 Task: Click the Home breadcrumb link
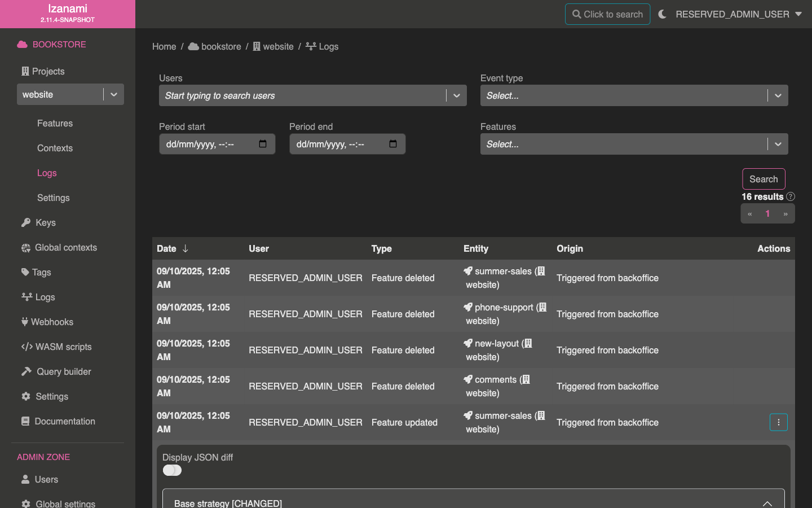[x=164, y=46]
